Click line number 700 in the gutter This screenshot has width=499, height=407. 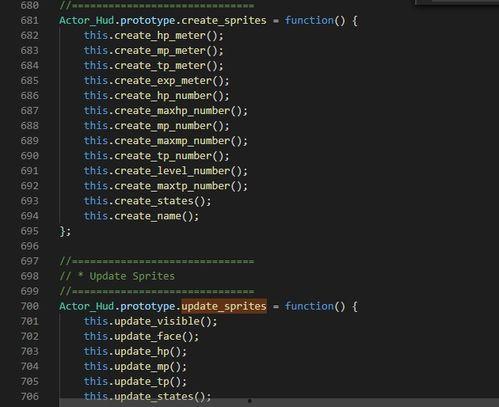point(30,306)
